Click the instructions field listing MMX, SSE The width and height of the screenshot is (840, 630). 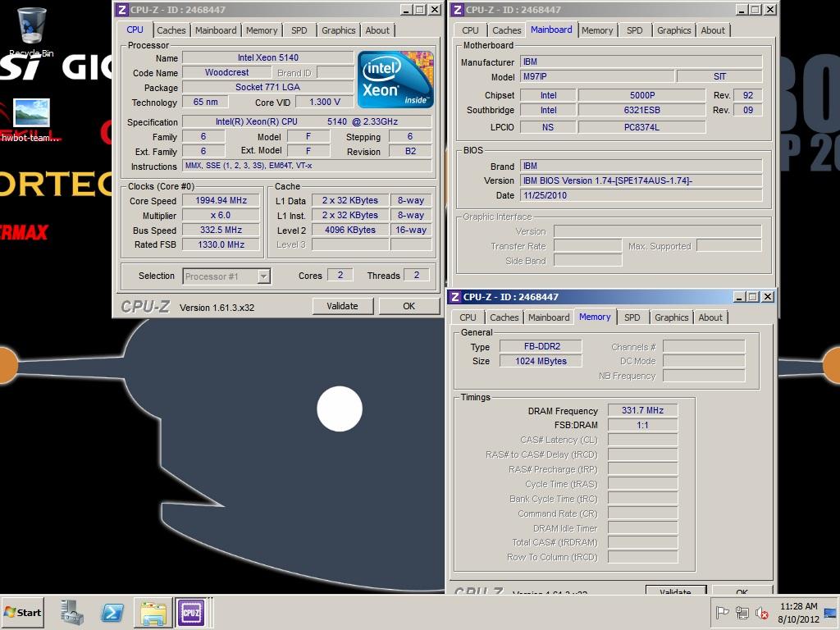click(x=307, y=166)
